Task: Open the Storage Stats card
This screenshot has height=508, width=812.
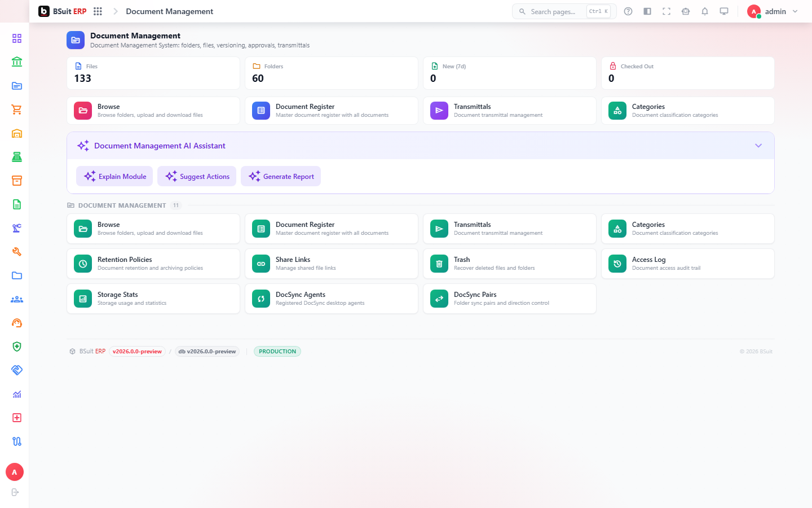Action: pyautogui.click(x=153, y=299)
